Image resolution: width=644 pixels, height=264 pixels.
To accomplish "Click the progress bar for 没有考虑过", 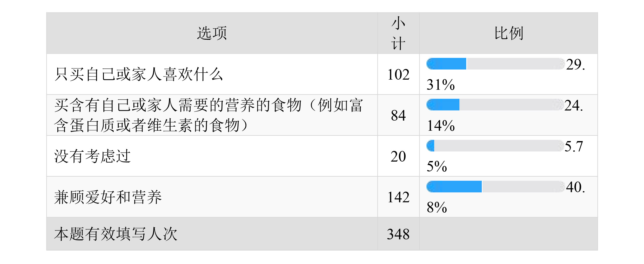I will [495, 146].
